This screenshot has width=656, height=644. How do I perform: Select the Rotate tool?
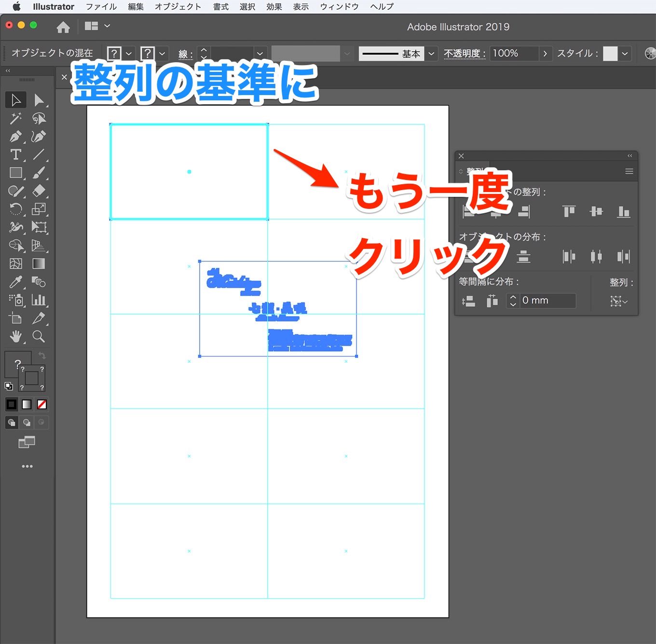click(x=16, y=209)
